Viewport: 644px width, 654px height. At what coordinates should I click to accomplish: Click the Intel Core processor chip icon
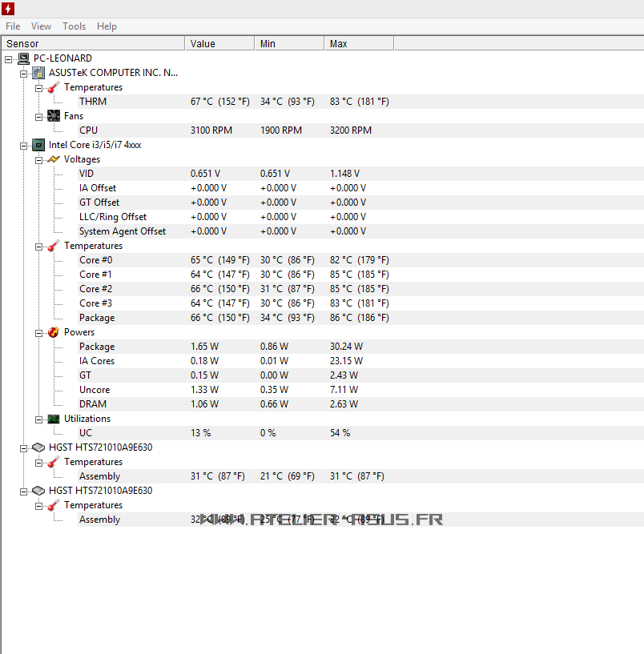pos(38,145)
